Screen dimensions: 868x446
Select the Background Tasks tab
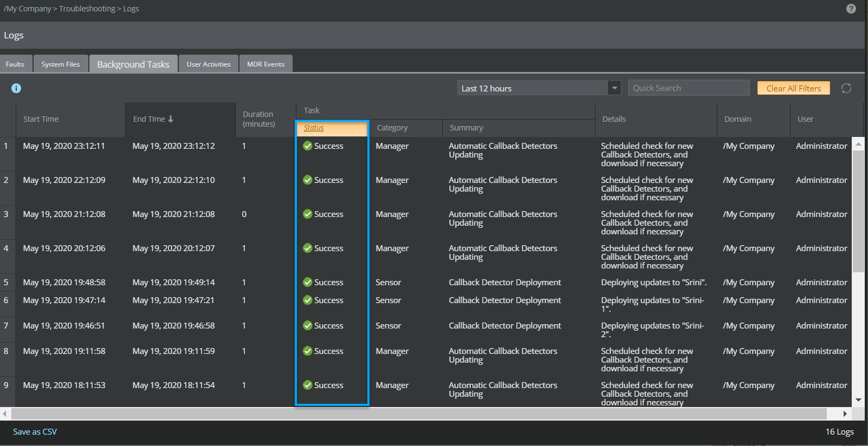[x=133, y=64]
